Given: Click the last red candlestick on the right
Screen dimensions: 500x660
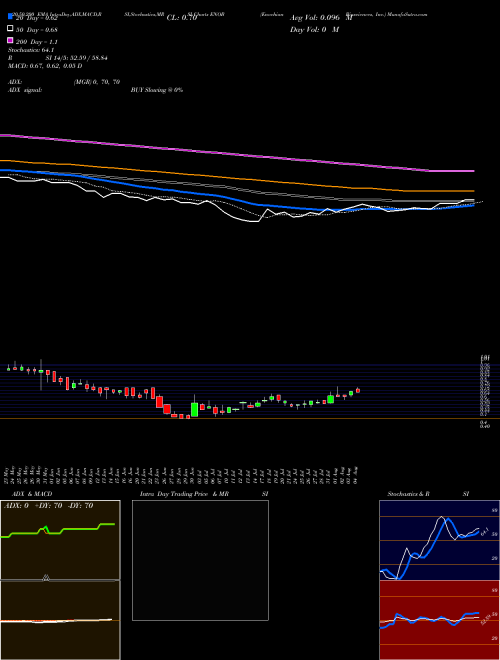Looking at the screenshot, I should (x=358, y=390).
